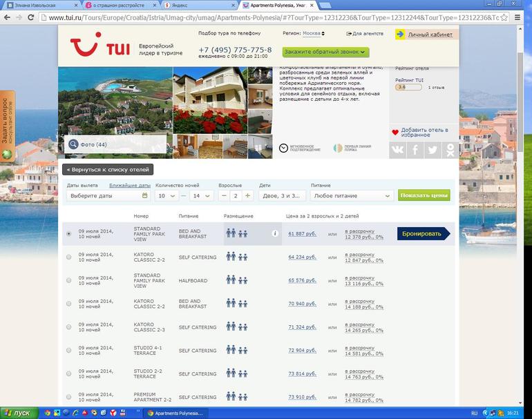Viewport: 532px width, 419px height.
Task: Open children dropdown Двое, 3 и 3
Action: point(282,195)
